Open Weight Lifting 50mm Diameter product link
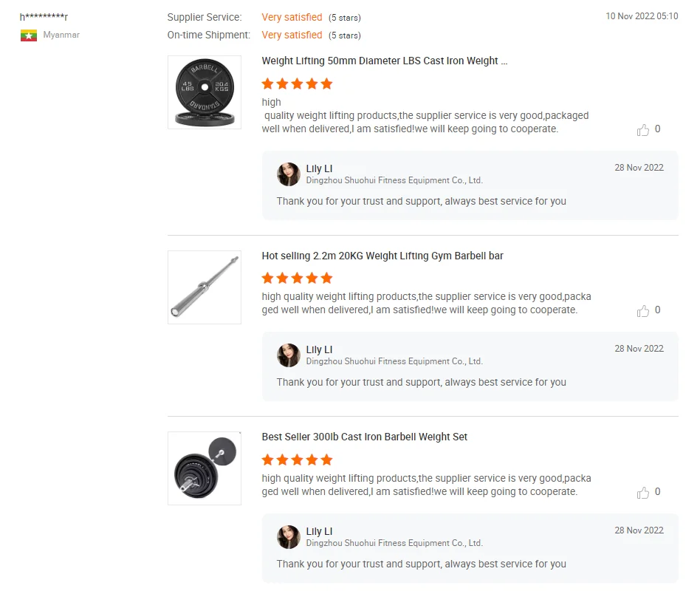 (x=384, y=61)
